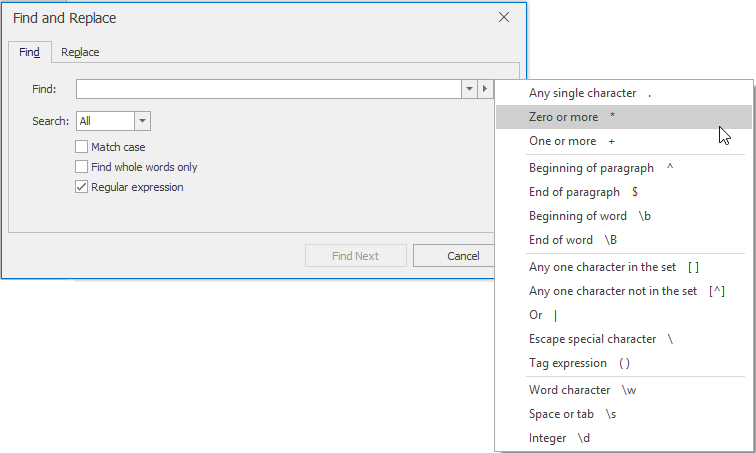Insert Any one character in the set

tap(612, 267)
